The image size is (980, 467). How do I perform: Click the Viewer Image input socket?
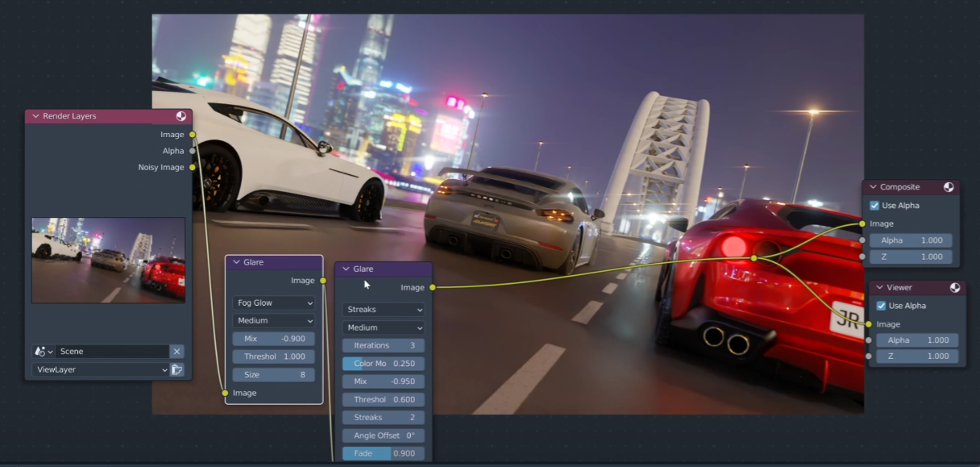pyautogui.click(x=869, y=324)
